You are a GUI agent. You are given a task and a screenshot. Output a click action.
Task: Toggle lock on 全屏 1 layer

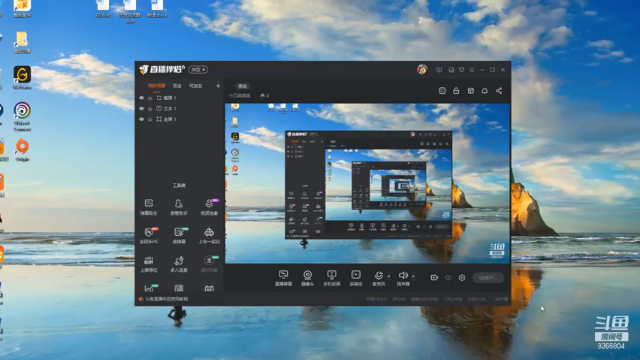(x=150, y=119)
